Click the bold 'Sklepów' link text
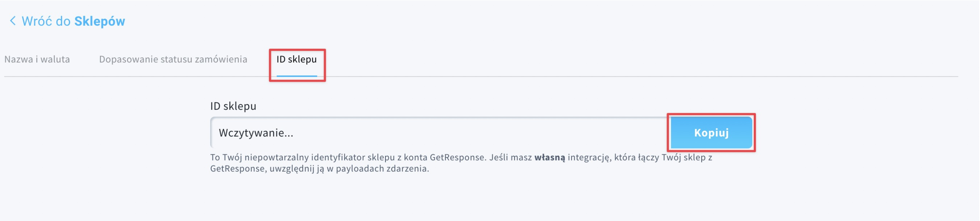 [x=100, y=21]
